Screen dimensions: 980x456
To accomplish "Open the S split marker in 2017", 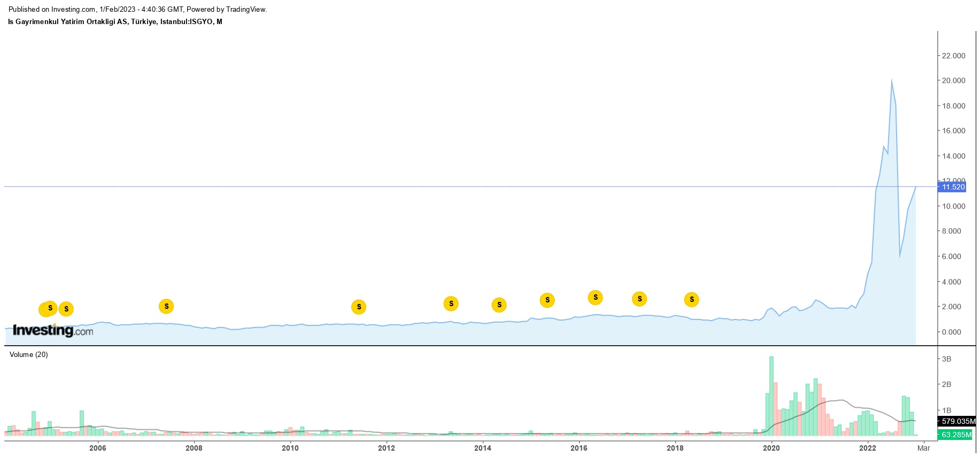I will [x=639, y=299].
